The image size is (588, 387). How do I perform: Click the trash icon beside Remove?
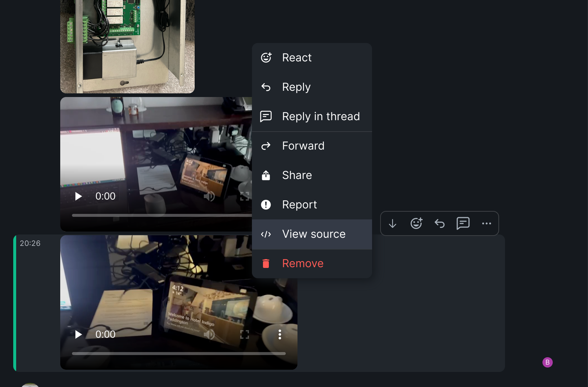(266, 263)
